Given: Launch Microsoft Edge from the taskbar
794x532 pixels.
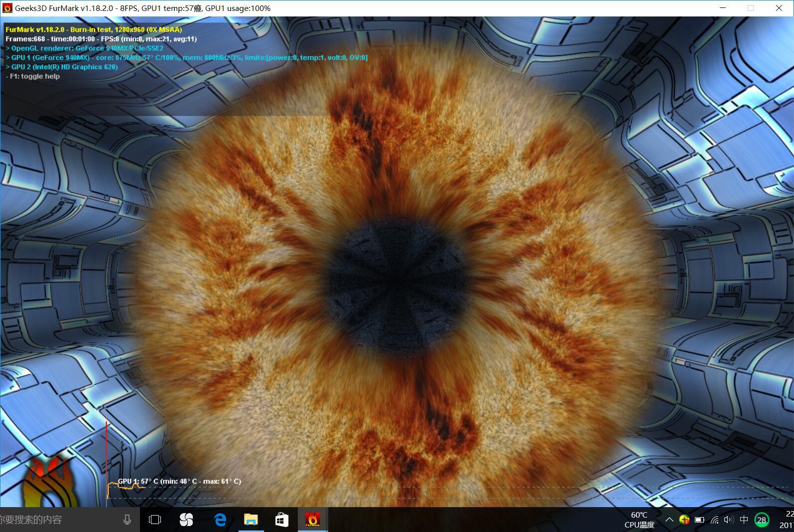Looking at the screenshot, I should coord(220,520).
